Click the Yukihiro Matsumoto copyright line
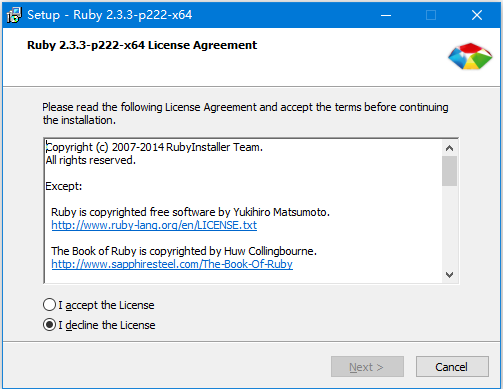This screenshot has height=389, width=503. [190, 212]
